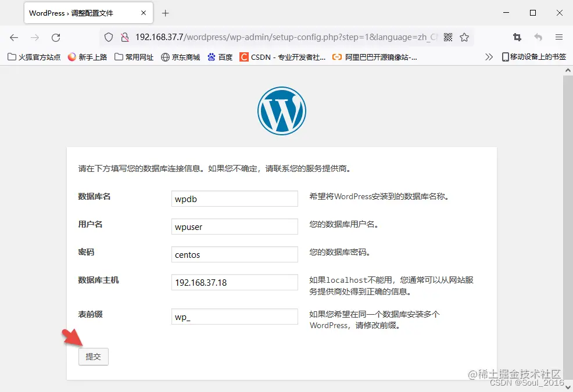Maximize the browser window
Viewport: 573px width, 392px height.
[533, 13]
